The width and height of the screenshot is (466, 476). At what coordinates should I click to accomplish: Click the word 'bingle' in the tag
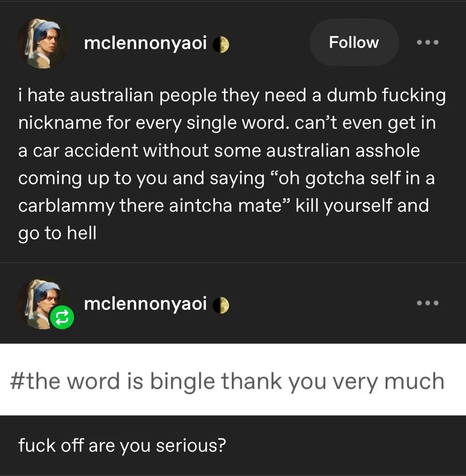click(x=183, y=381)
